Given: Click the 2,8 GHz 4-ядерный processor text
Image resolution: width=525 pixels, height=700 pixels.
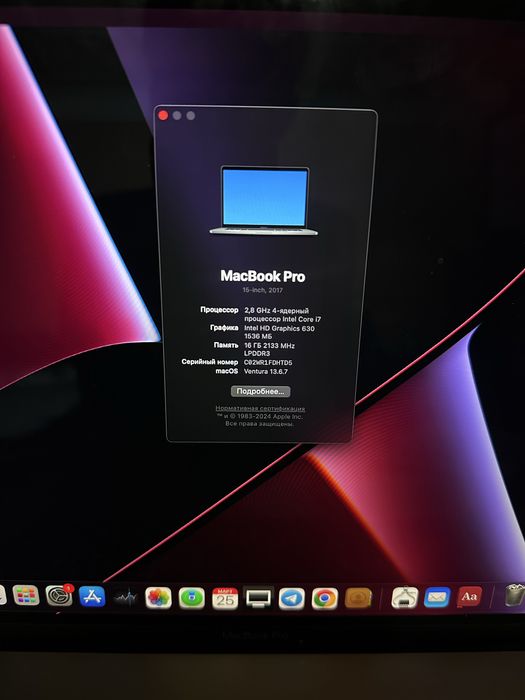Looking at the screenshot, I should (276, 310).
